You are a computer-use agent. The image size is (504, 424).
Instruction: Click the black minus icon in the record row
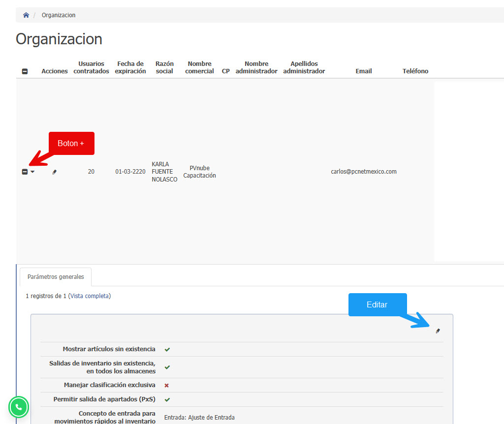[x=25, y=172]
